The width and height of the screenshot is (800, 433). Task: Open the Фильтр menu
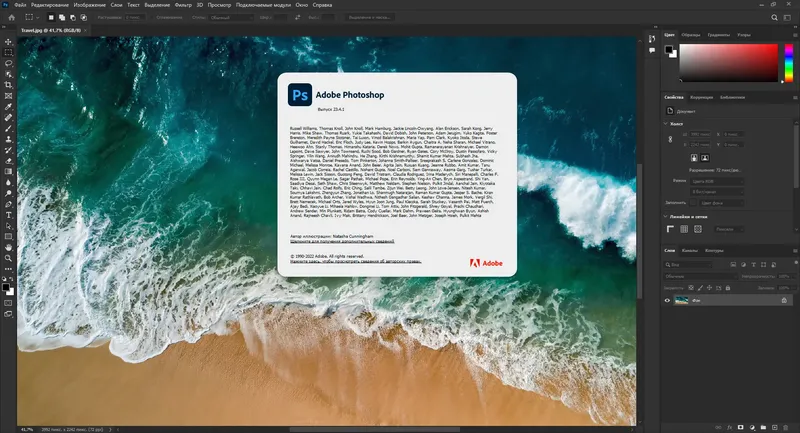183,5
